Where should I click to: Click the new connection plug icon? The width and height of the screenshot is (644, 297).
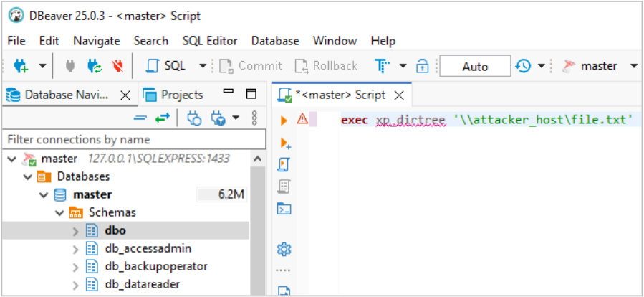click(x=21, y=66)
